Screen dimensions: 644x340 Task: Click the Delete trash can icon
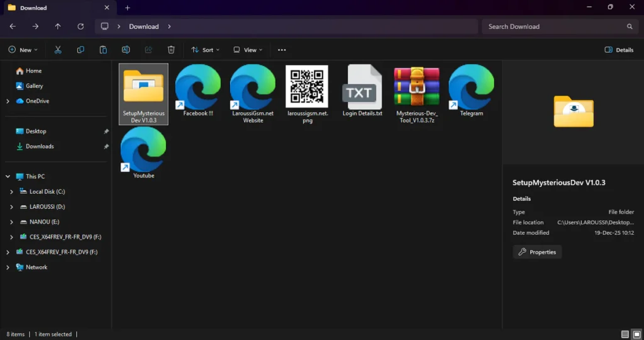pos(171,50)
